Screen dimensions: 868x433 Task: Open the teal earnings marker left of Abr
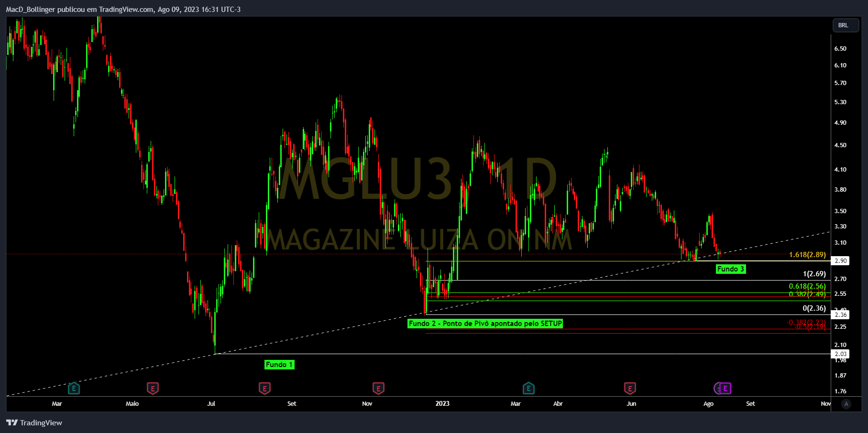click(528, 388)
